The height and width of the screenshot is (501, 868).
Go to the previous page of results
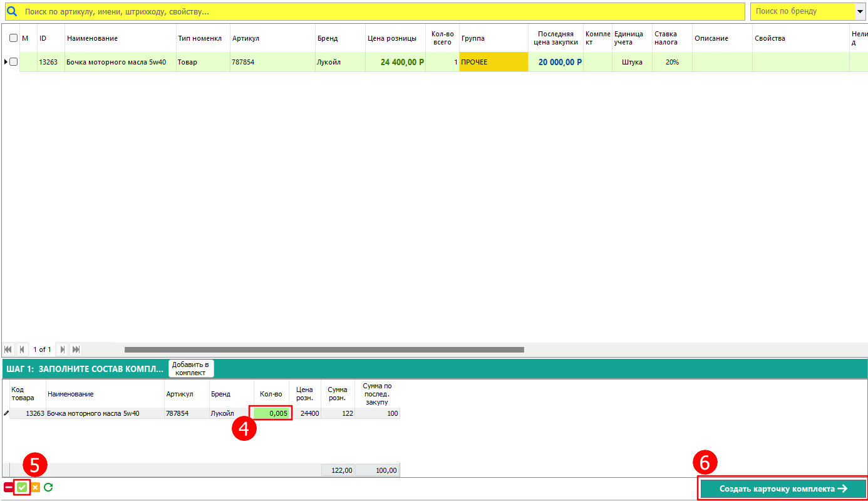pyautogui.click(x=22, y=349)
